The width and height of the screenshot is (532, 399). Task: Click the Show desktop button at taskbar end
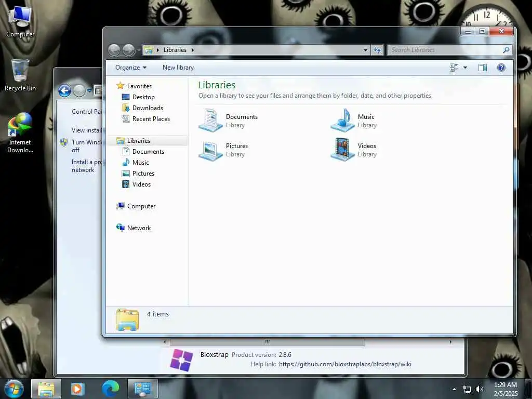tap(528, 389)
